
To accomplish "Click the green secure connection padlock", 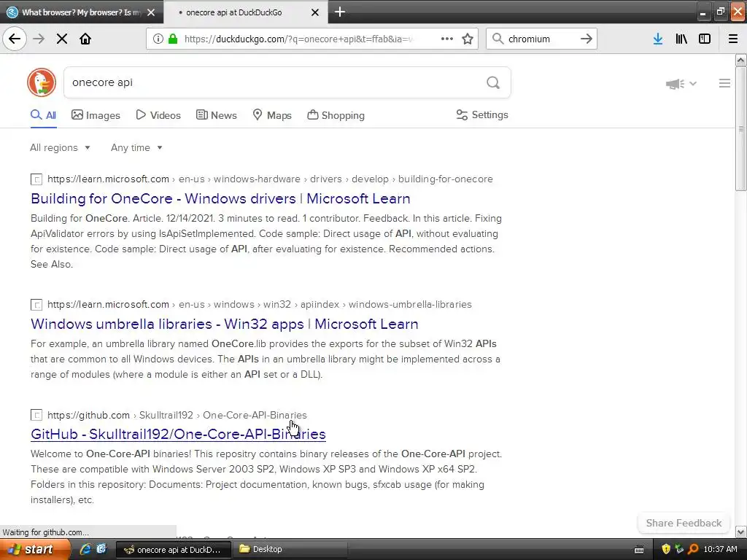I will point(172,39).
